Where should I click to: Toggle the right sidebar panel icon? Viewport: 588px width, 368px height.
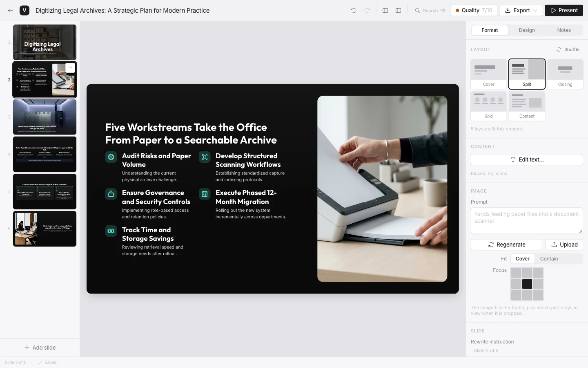399,11
